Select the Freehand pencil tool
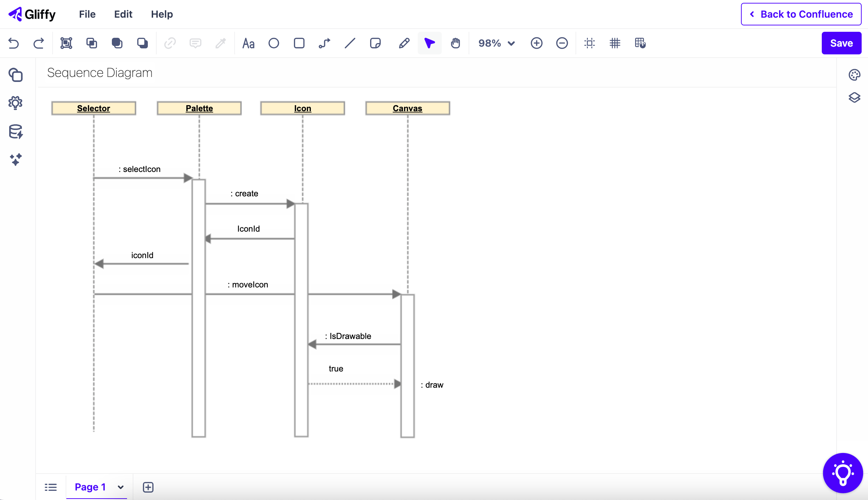Image resolution: width=868 pixels, height=500 pixels. (x=404, y=43)
